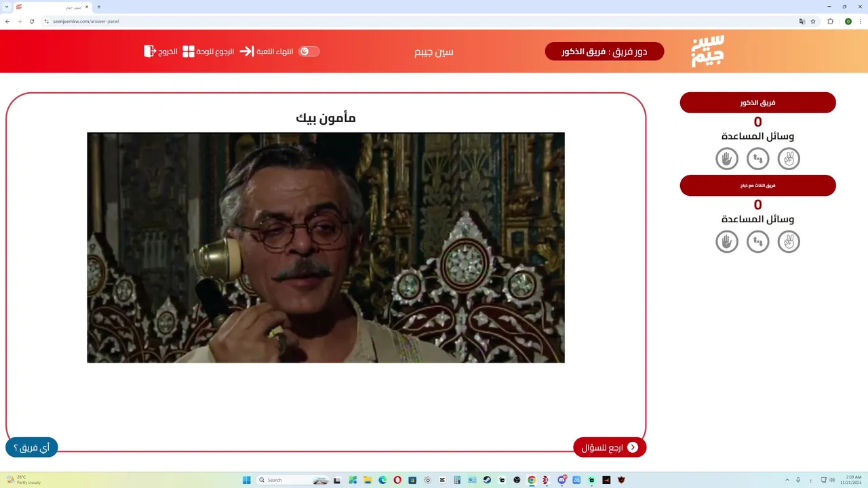This screenshot has height=488, width=868.
Task: Click ارجع للسؤال button
Action: tap(610, 447)
